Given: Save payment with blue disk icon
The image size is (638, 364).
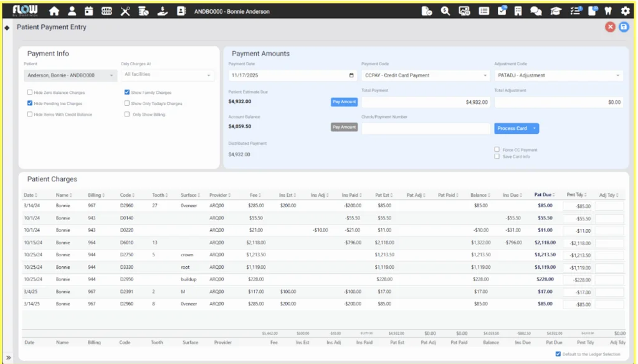Looking at the screenshot, I should pos(623,27).
